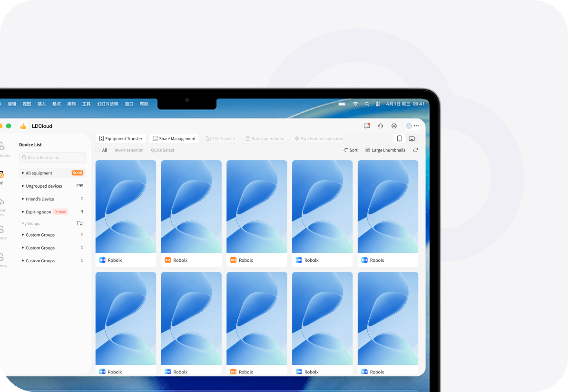Open the Sort dropdown
Screen dimensions: 568x392
[350, 150]
